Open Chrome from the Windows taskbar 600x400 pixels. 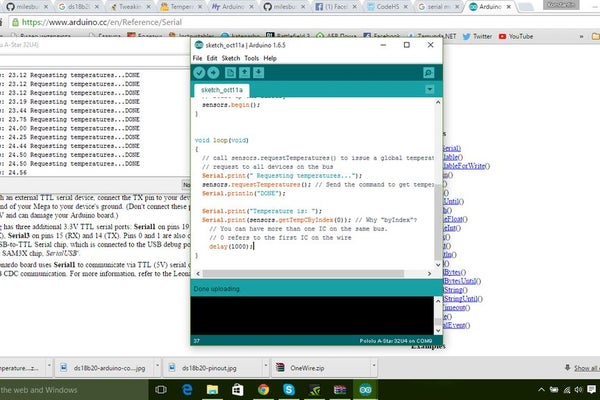263,388
